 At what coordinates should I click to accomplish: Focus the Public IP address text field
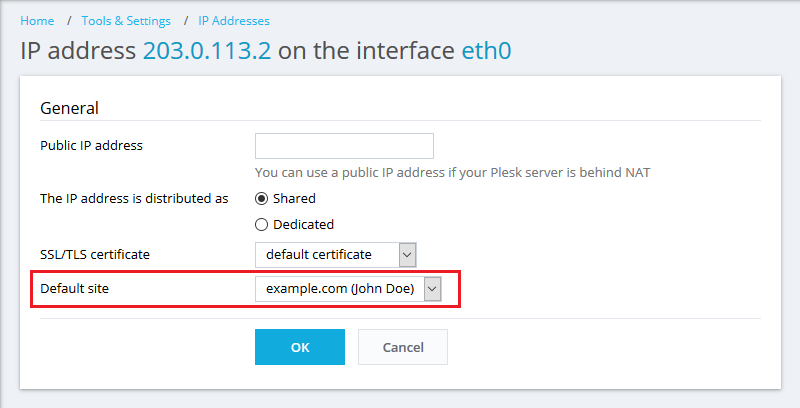pyautogui.click(x=344, y=146)
